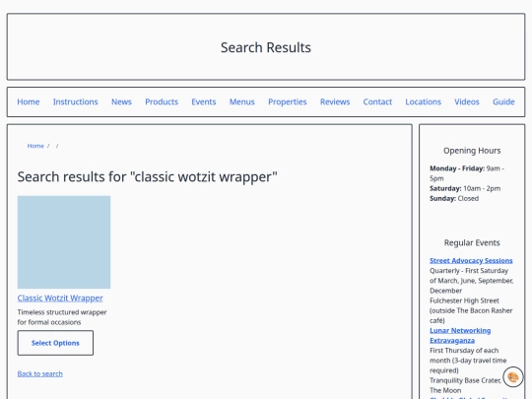The height and width of the screenshot is (399, 532).
Task: Click the Saturday hours text
Action: click(465, 188)
